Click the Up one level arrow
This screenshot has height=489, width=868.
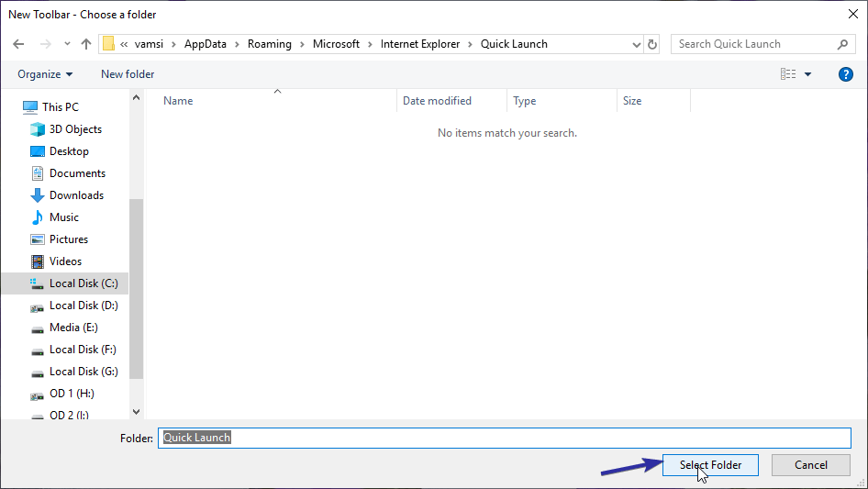(x=86, y=44)
